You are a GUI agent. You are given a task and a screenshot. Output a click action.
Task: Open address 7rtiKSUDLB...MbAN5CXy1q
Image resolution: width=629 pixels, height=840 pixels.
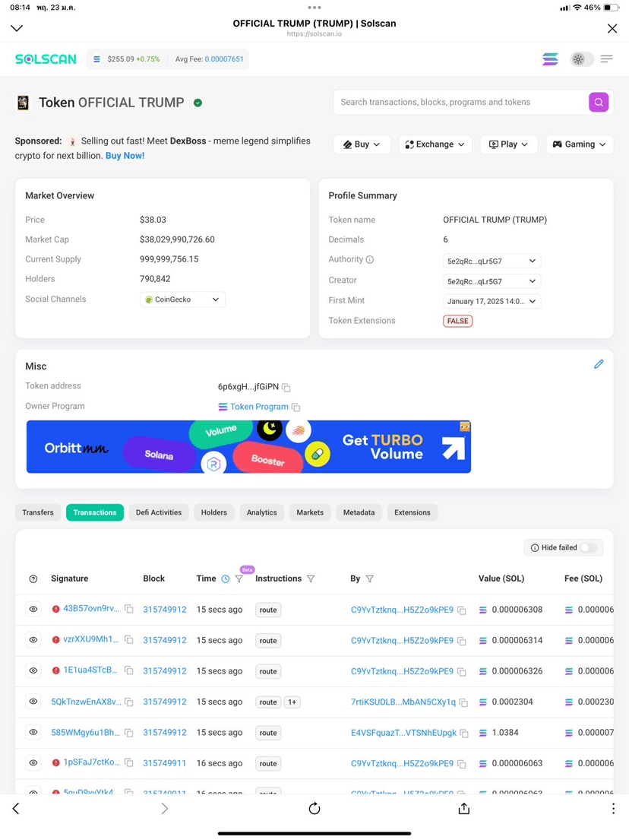(403, 702)
